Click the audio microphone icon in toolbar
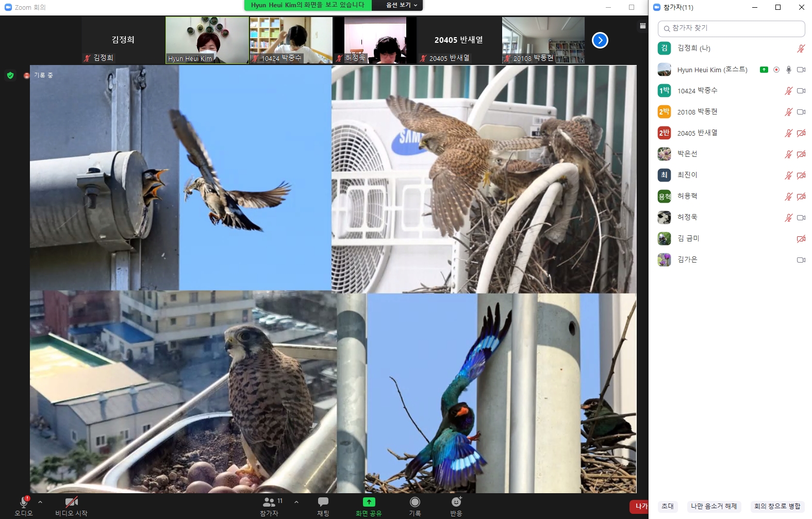 click(x=24, y=502)
